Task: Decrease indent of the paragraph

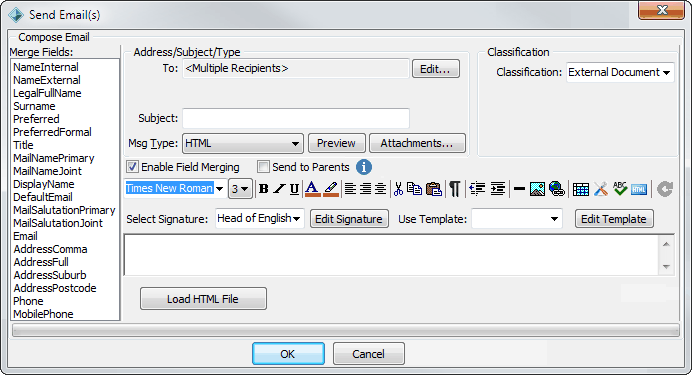Action: 477,189
